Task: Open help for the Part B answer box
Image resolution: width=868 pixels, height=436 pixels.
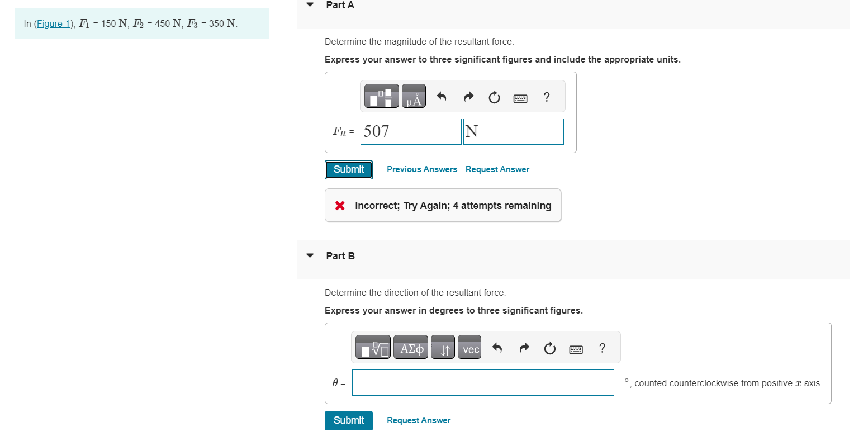Action: coord(602,348)
